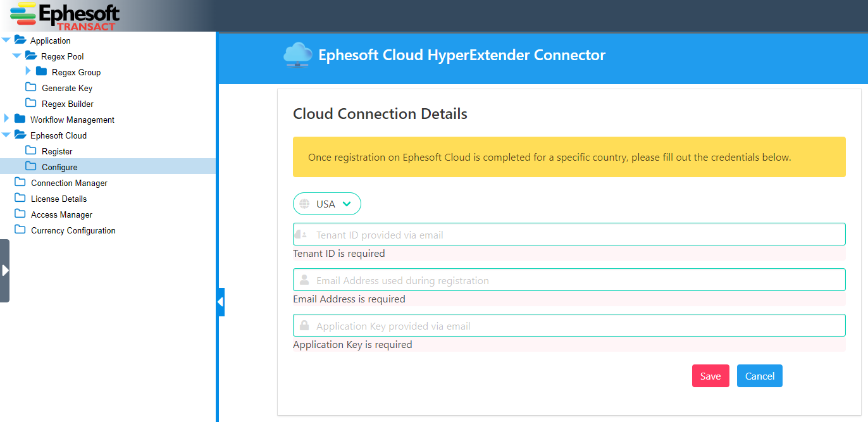Open Access Manager
The width and height of the screenshot is (868, 422).
click(62, 214)
